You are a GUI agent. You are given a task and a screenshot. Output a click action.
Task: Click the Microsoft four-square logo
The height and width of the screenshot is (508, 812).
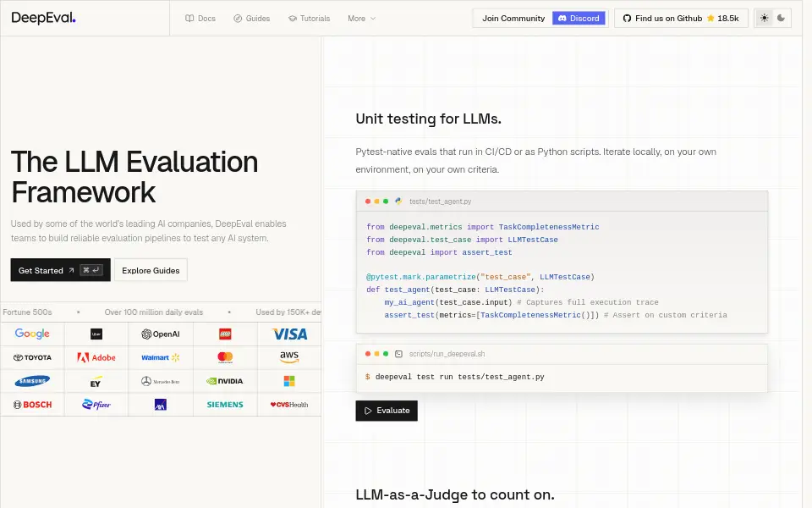pyautogui.click(x=289, y=381)
